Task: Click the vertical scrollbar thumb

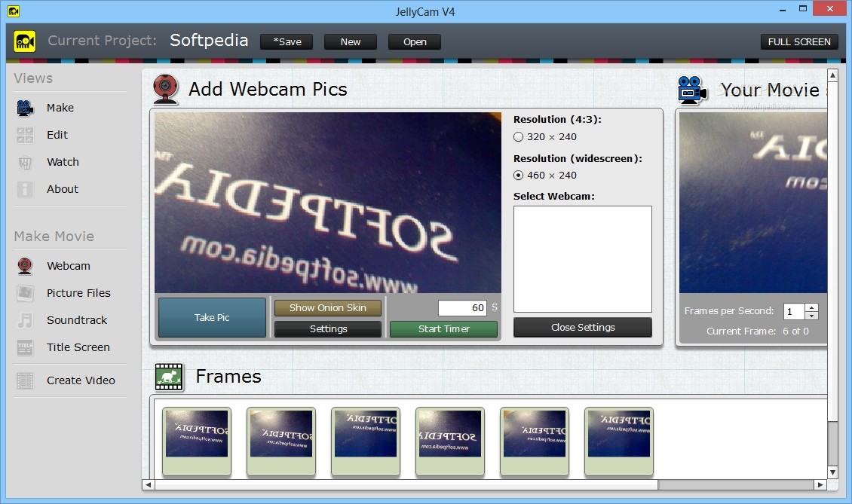Action: click(832, 250)
